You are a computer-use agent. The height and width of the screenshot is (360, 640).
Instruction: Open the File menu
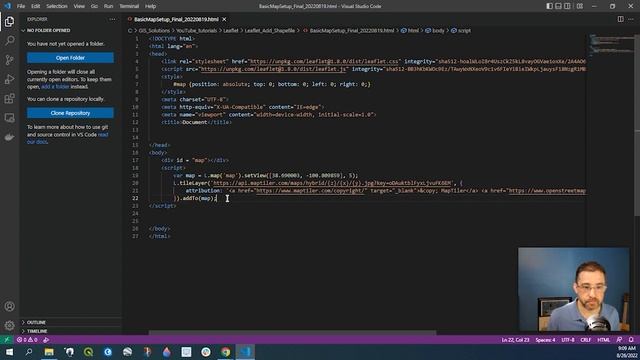tap(21, 6)
